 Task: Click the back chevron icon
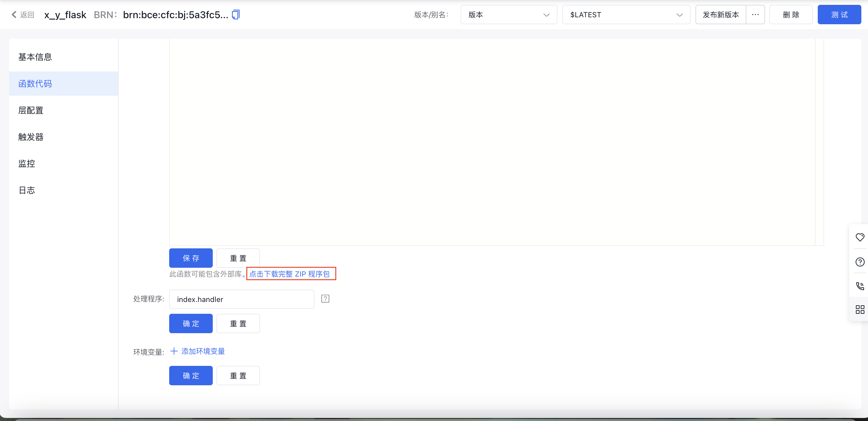click(14, 15)
